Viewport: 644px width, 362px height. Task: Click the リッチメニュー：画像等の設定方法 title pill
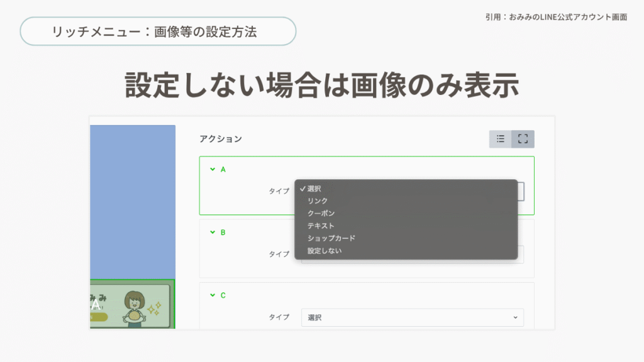point(158,31)
